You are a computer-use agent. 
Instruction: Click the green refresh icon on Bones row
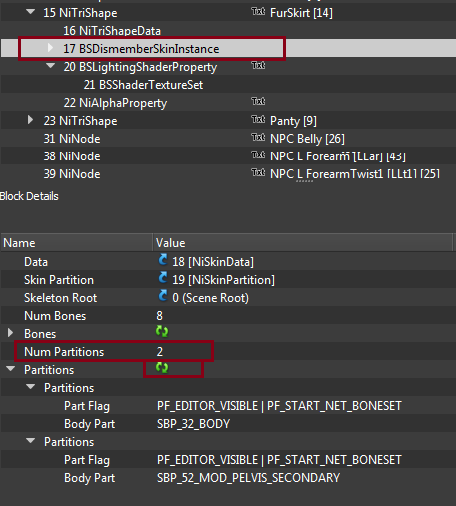point(162,332)
